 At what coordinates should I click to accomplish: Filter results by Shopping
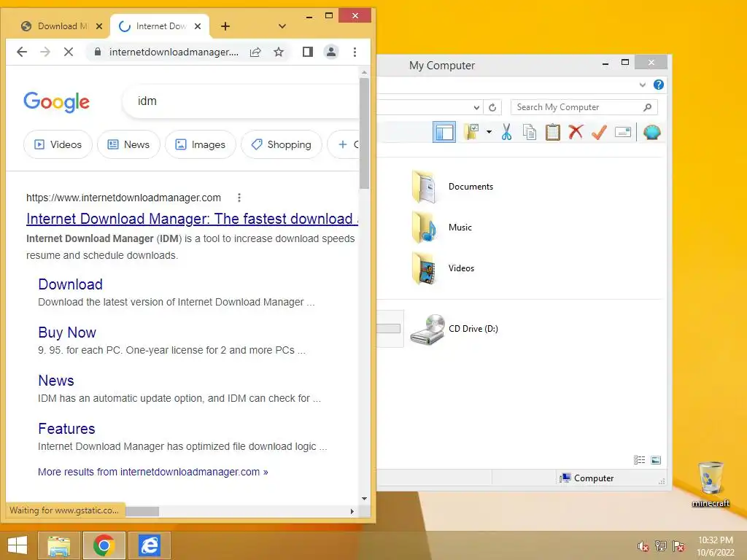pos(281,144)
